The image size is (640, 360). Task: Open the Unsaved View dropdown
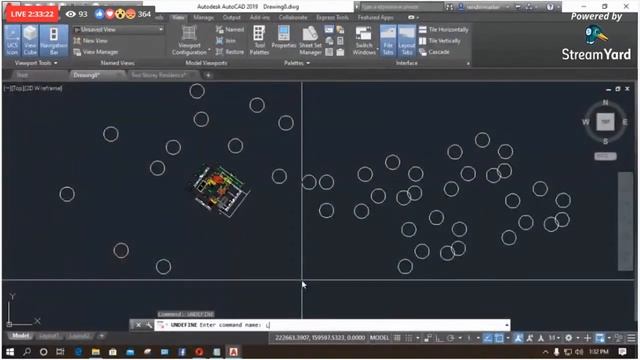[x=118, y=29]
